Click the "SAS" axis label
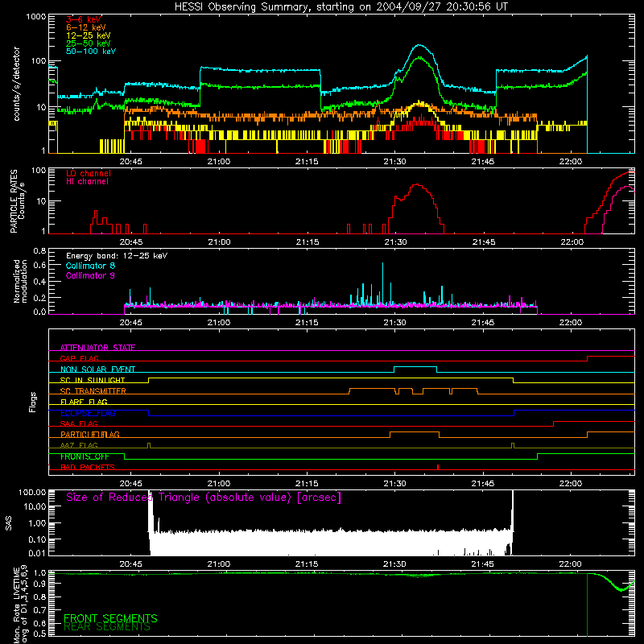The height and width of the screenshot is (644, 644). click(x=8, y=523)
